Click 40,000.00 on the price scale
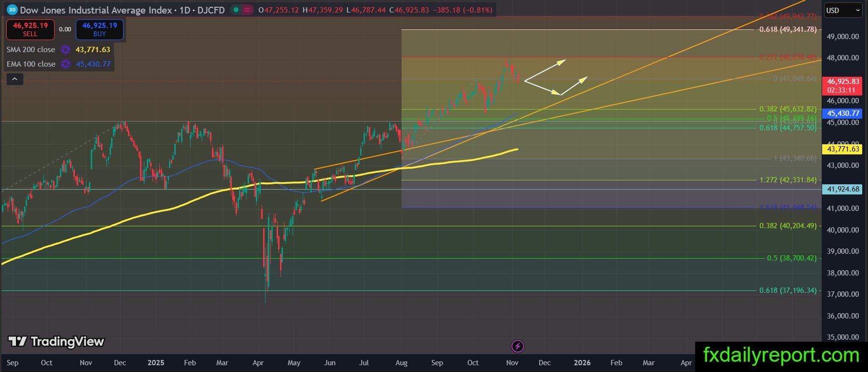Viewport: 868px width, 372px height. coord(843,230)
